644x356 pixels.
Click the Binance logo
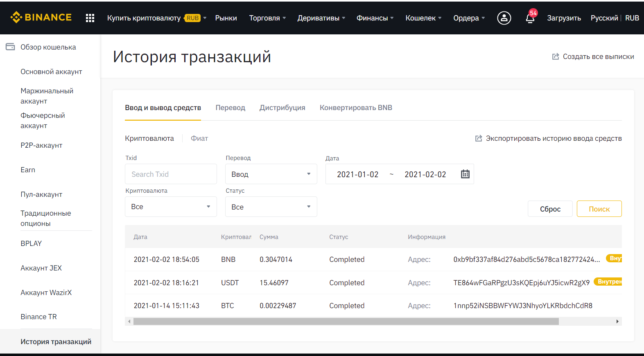(x=41, y=18)
